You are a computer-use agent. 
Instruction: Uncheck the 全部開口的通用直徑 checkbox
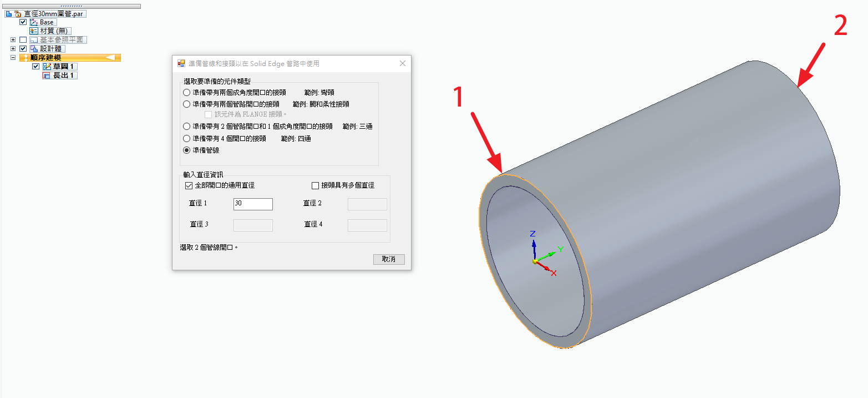coord(189,185)
